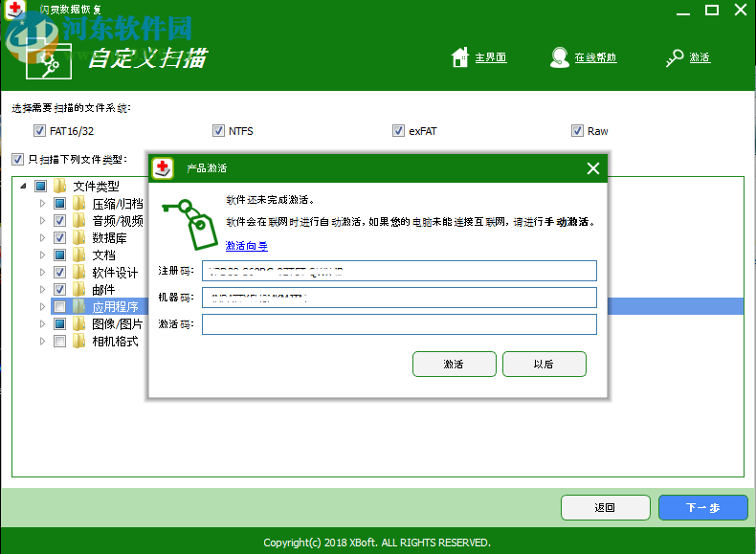
Task: Expand the 压缩/归档 tree node
Action: point(42,203)
